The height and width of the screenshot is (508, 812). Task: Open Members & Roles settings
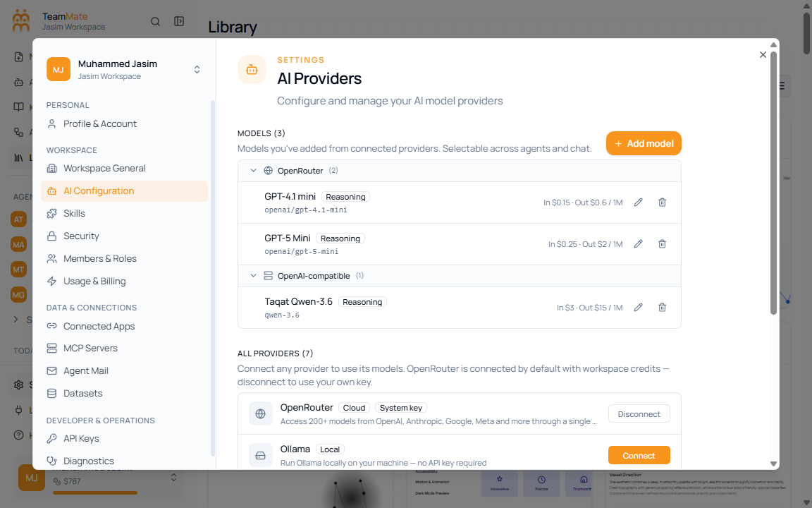coord(124,259)
